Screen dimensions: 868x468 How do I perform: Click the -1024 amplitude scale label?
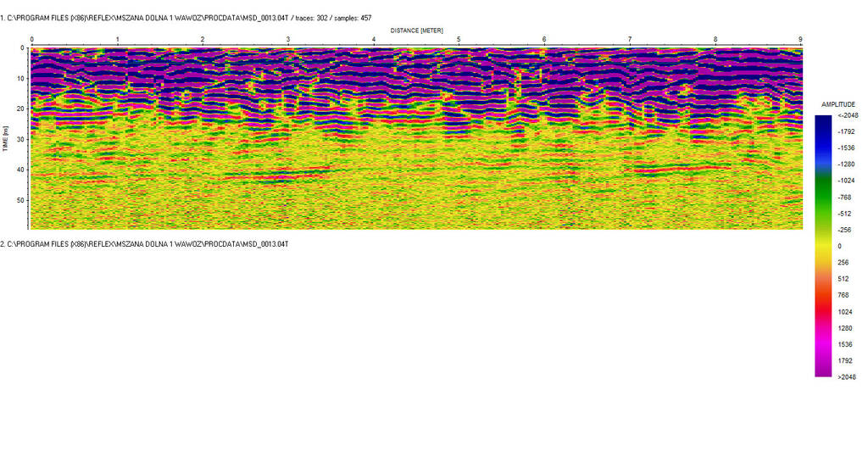click(x=848, y=181)
